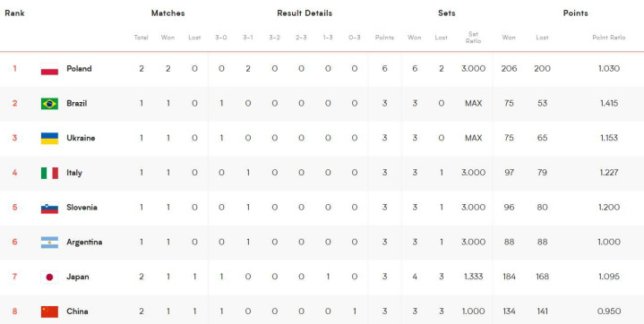
Task: Select the Matches group header
Action: coord(168,13)
